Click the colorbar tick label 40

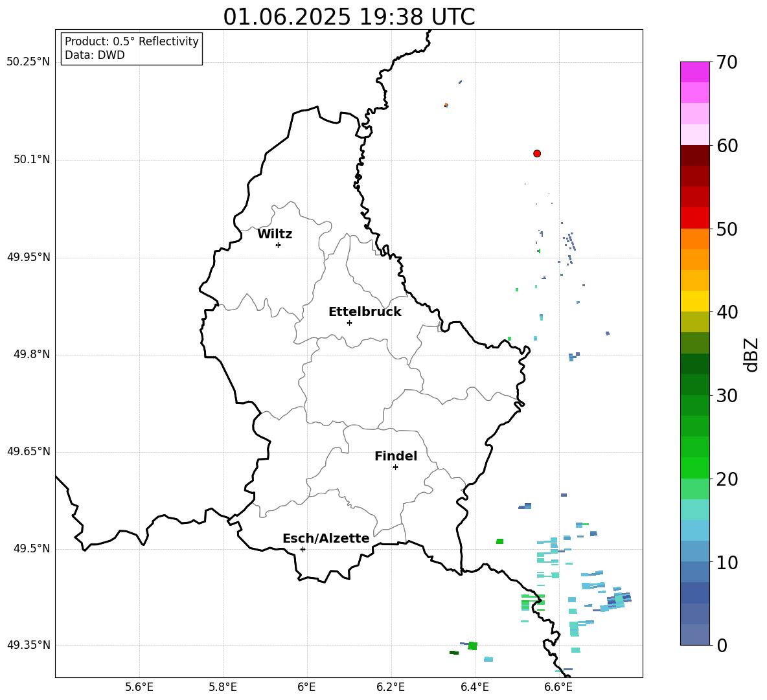pos(727,312)
